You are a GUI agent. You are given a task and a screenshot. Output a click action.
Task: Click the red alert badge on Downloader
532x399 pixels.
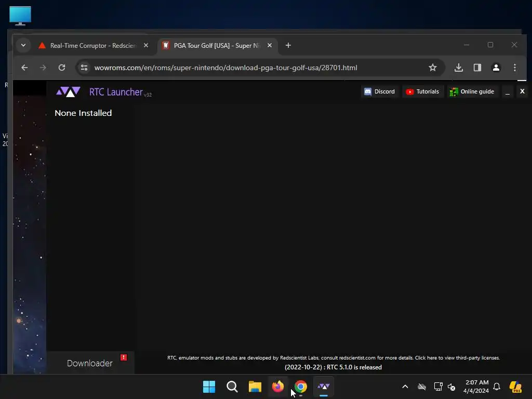[x=124, y=357]
